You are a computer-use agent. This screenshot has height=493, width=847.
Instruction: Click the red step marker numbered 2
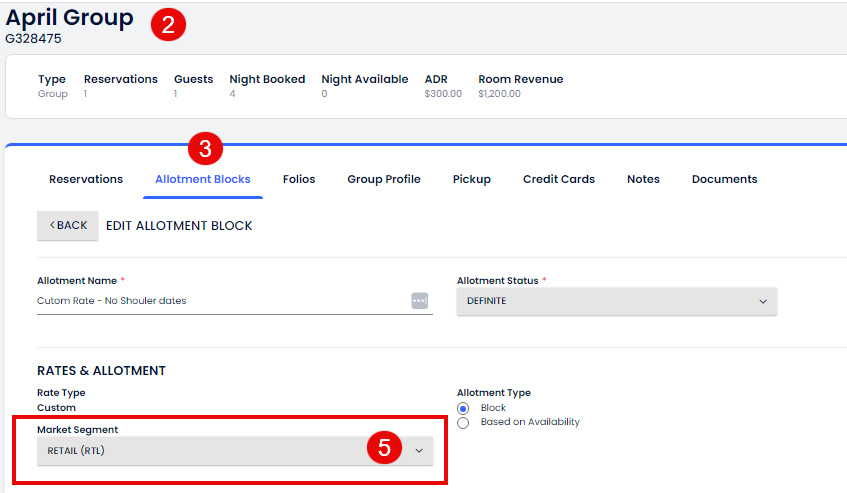(x=167, y=25)
